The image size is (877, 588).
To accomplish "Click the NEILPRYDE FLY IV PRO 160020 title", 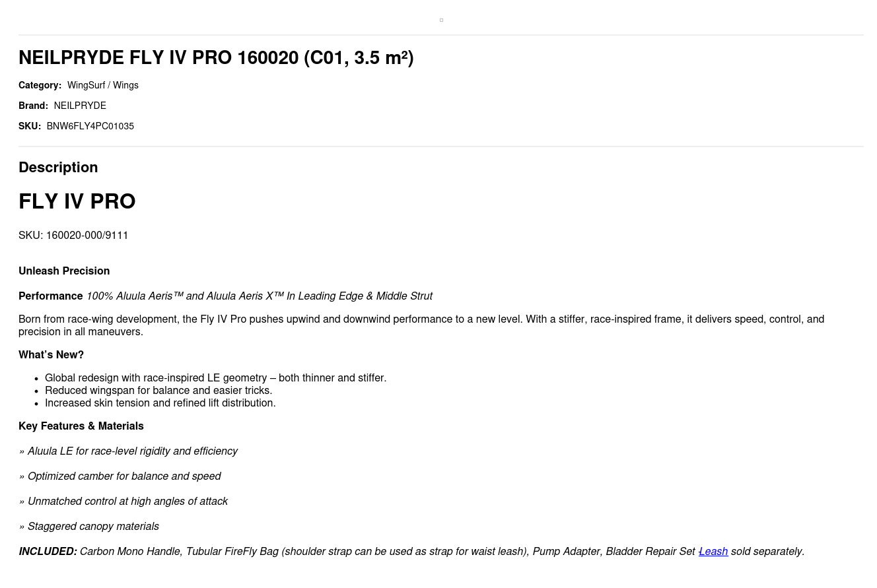I will click(x=216, y=58).
